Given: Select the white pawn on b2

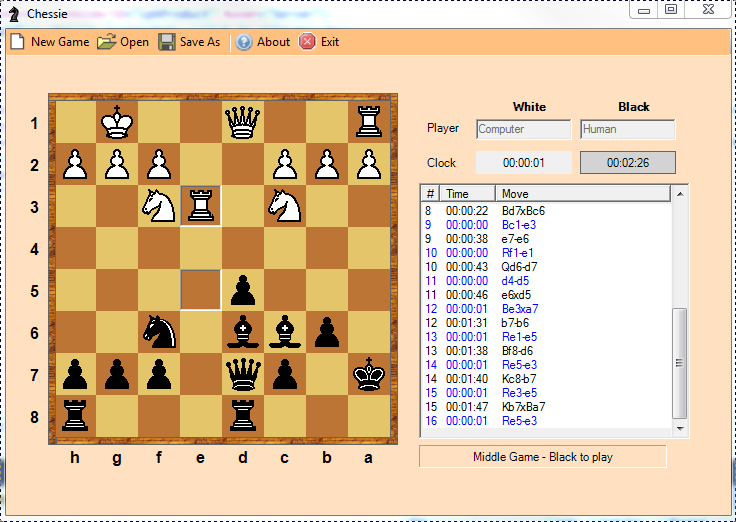Looking at the screenshot, I should coord(327,164).
